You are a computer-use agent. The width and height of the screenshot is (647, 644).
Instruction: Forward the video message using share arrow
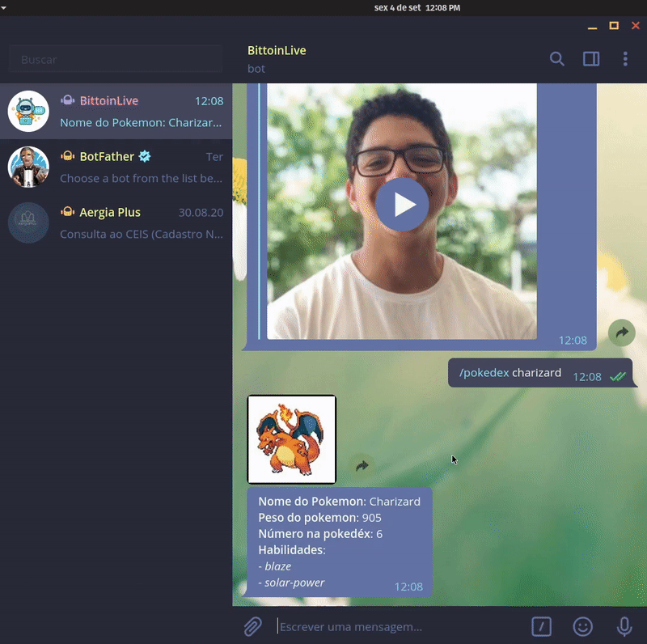click(621, 333)
